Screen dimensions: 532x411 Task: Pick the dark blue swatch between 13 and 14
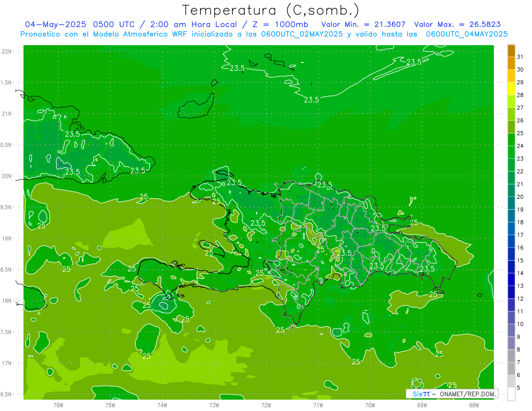[x=511, y=280]
